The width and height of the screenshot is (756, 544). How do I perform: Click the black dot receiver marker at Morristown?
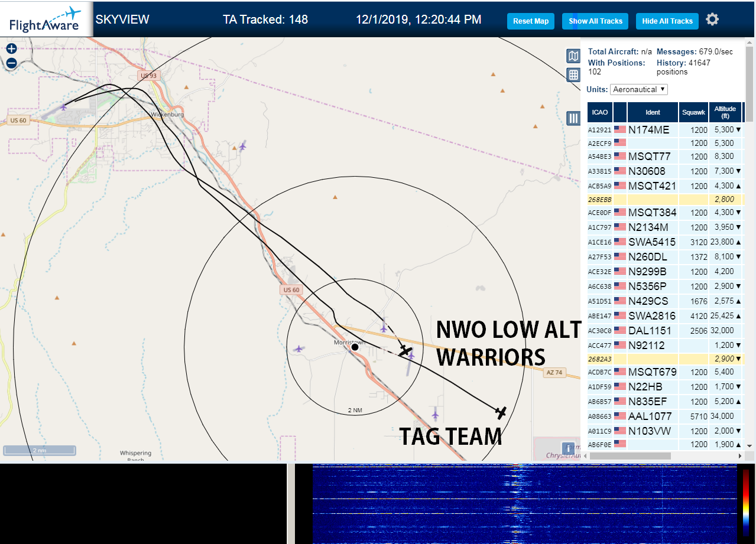point(355,347)
